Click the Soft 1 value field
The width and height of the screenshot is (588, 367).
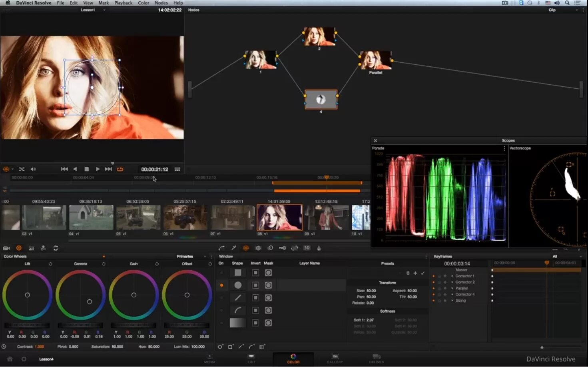[370, 320]
